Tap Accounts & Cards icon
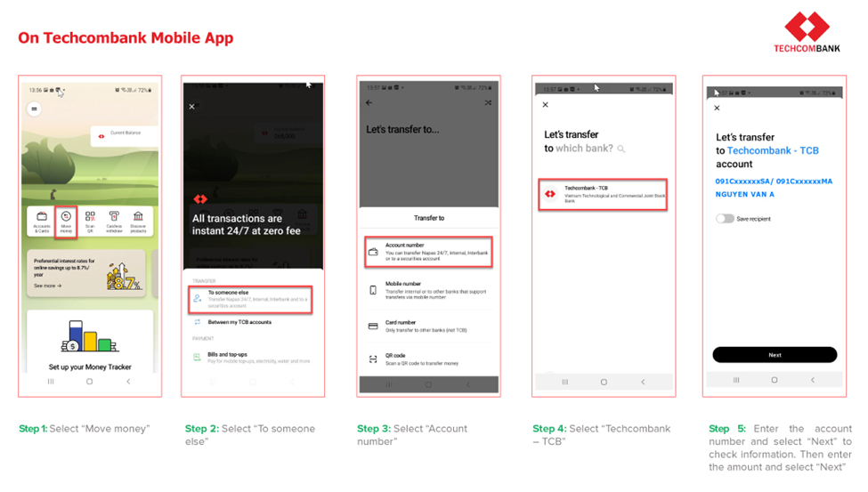Screen dimensions: 868x492 point(42,222)
